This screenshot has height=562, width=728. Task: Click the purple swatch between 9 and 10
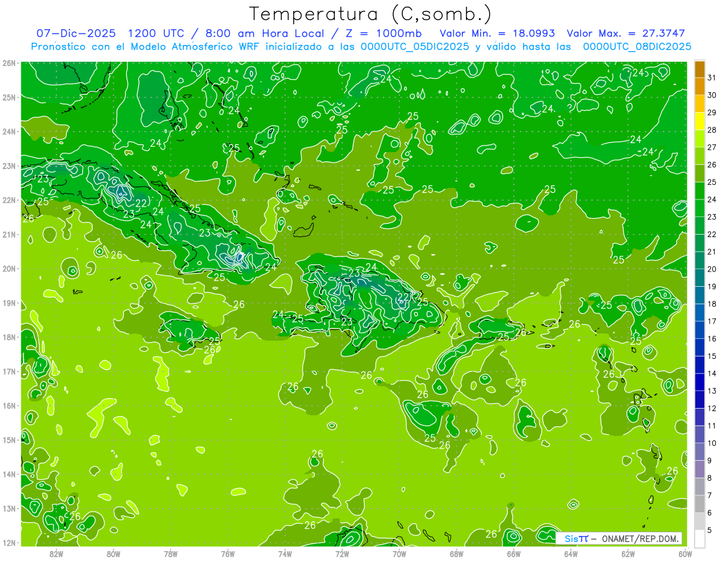tap(699, 452)
